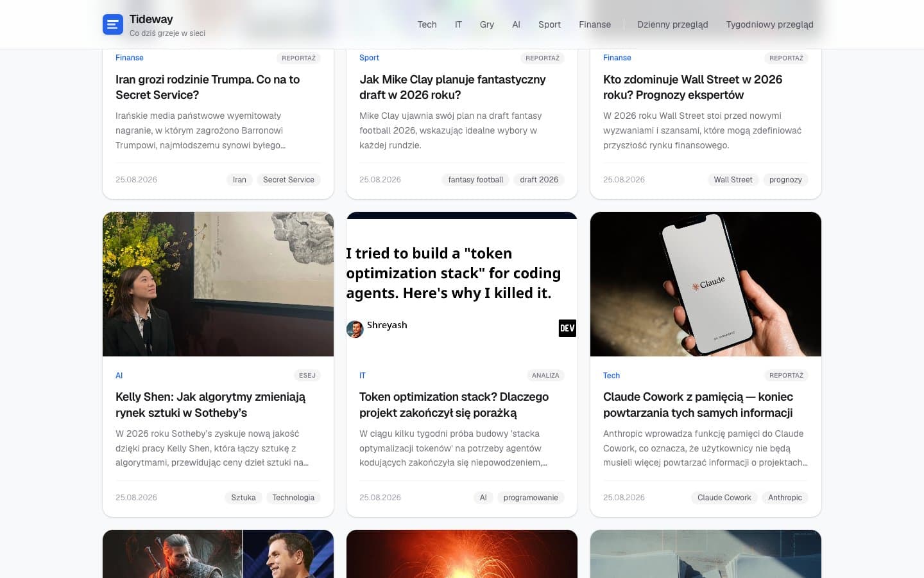
Task: Click the Irańskie media państwowe summary text
Action: coord(201,130)
